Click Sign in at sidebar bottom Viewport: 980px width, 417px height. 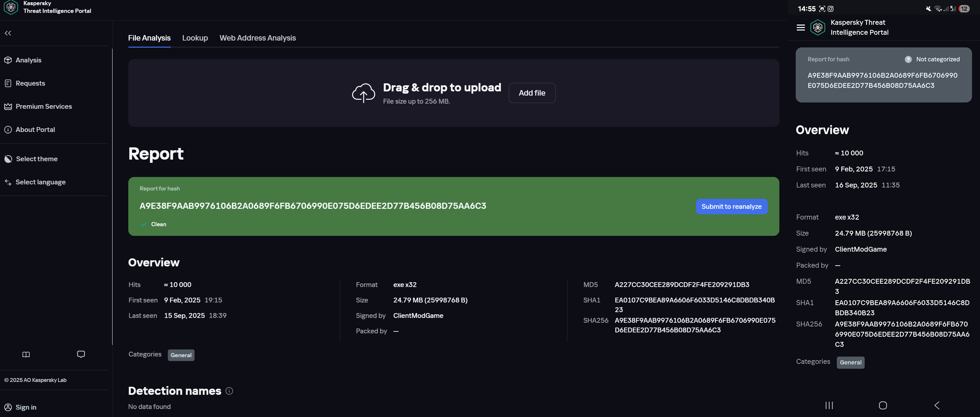pos(25,407)
